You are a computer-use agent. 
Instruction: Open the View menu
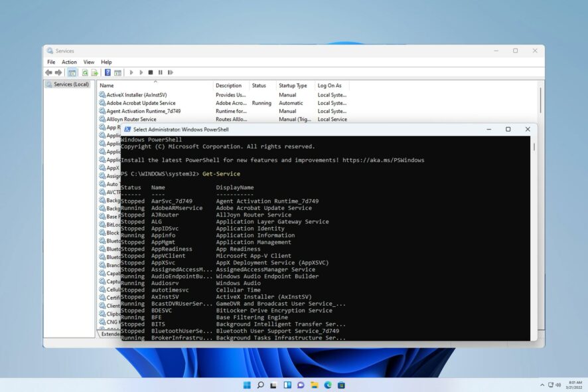pyautogui.click(x=88, y=61)
